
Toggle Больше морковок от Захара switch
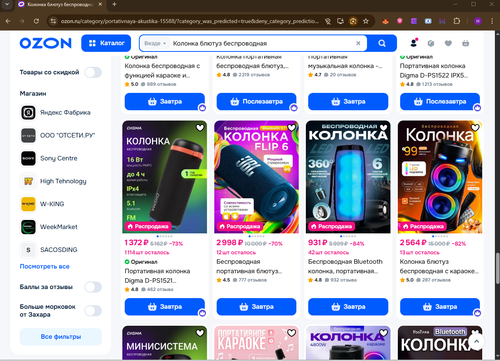pyautogui.click(x=93, y=311)
